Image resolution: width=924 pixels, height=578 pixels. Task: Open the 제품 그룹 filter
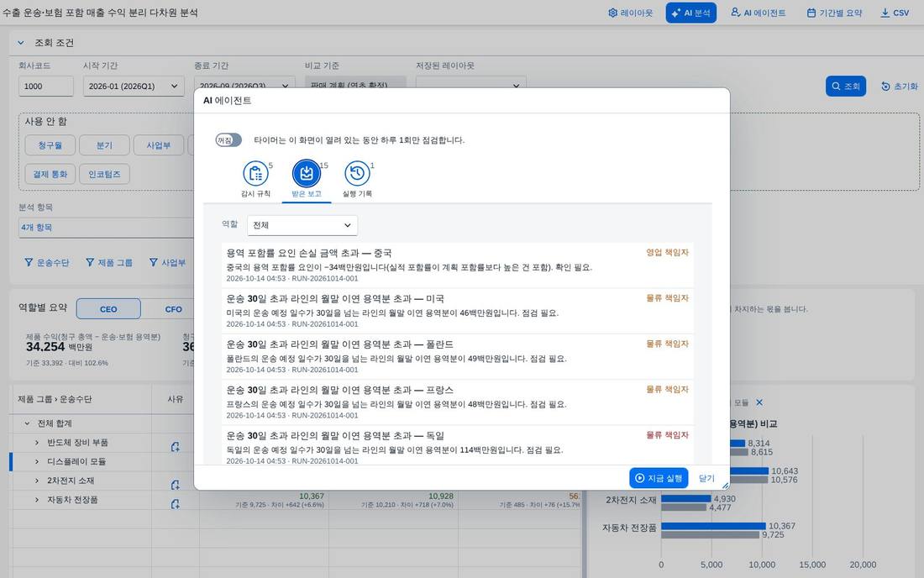click(x=109, y=263)
